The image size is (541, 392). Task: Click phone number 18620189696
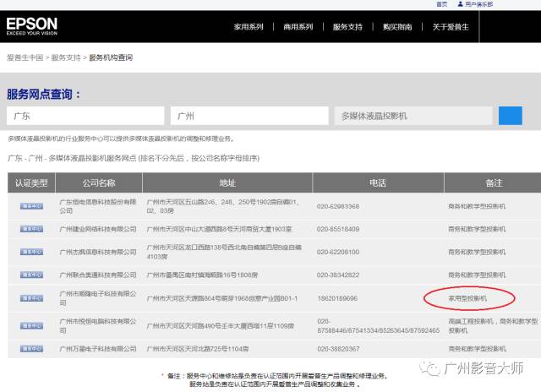pyautogui.click(x=337, y=298)
